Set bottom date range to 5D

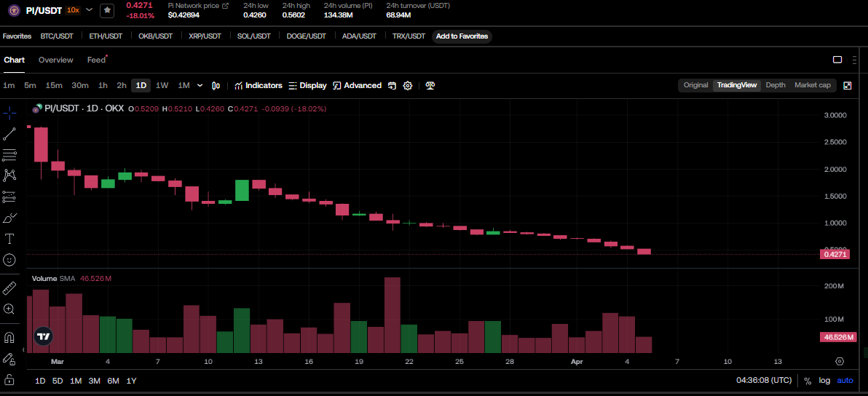[58, 381]
